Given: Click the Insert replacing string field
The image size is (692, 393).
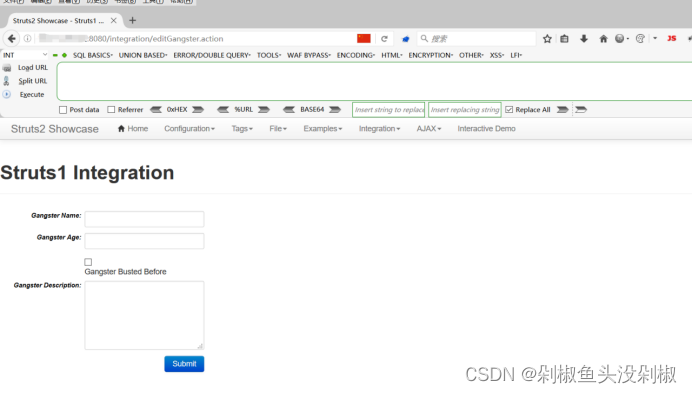Looking at the screenshot, I should [464, 110].
